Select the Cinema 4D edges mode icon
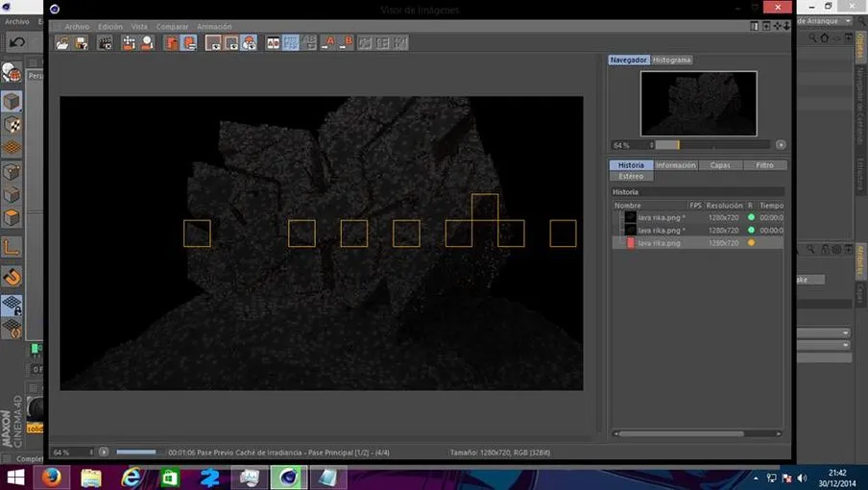Screen dimensions: 868x490 [12, 195]
